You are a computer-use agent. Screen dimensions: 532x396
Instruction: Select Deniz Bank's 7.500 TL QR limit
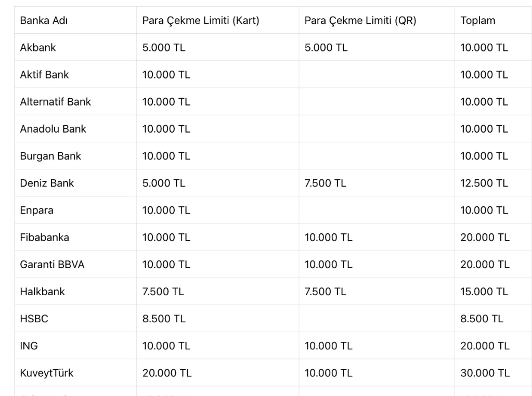click(x=326, y=183)
